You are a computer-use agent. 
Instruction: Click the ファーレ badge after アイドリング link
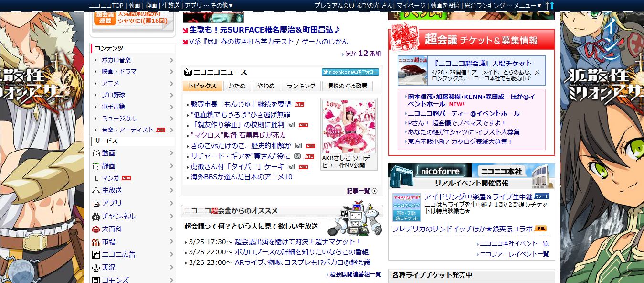click(541, 196)
